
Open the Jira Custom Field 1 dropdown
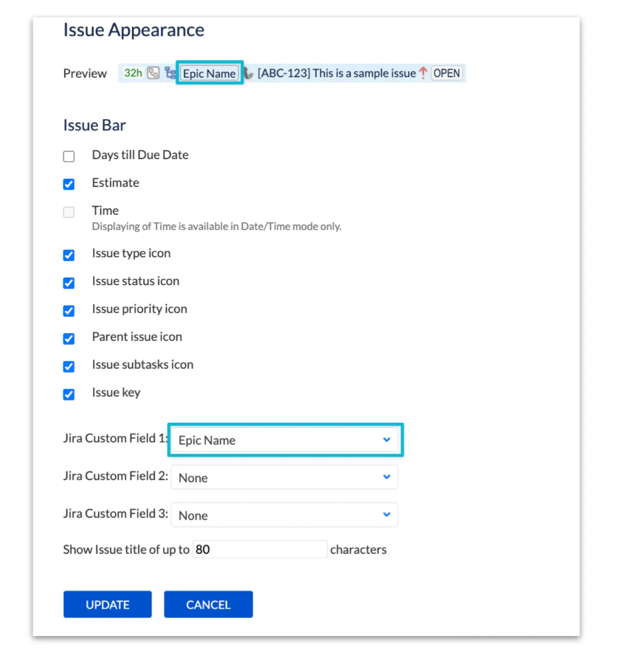[x=284, y=440]
